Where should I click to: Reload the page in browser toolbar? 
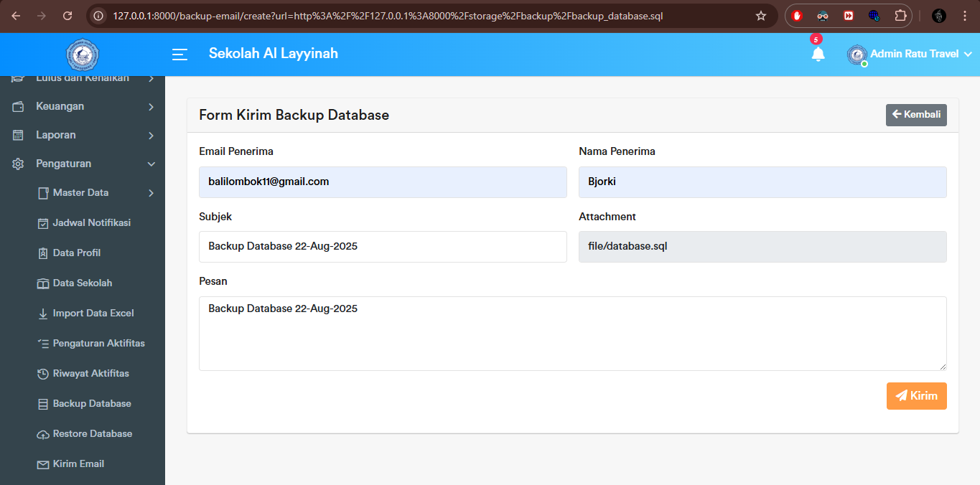point(67,16)
